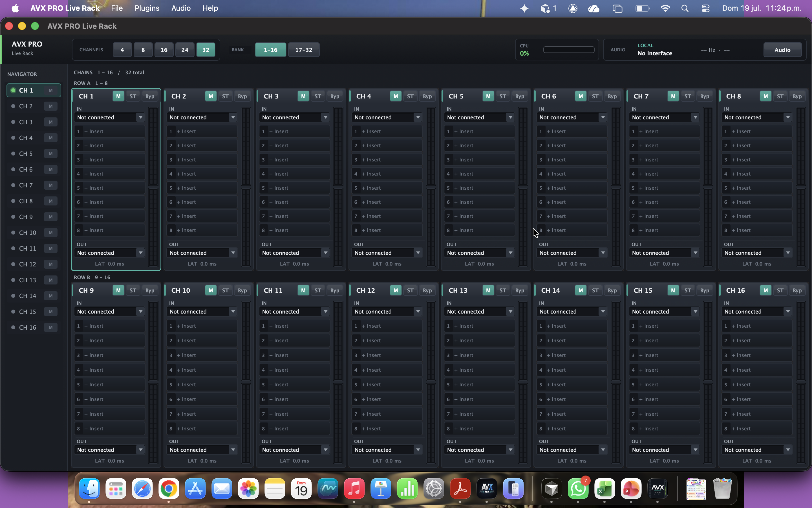Open Photos from the Dock
812x508 pixels.
[248, 489]
